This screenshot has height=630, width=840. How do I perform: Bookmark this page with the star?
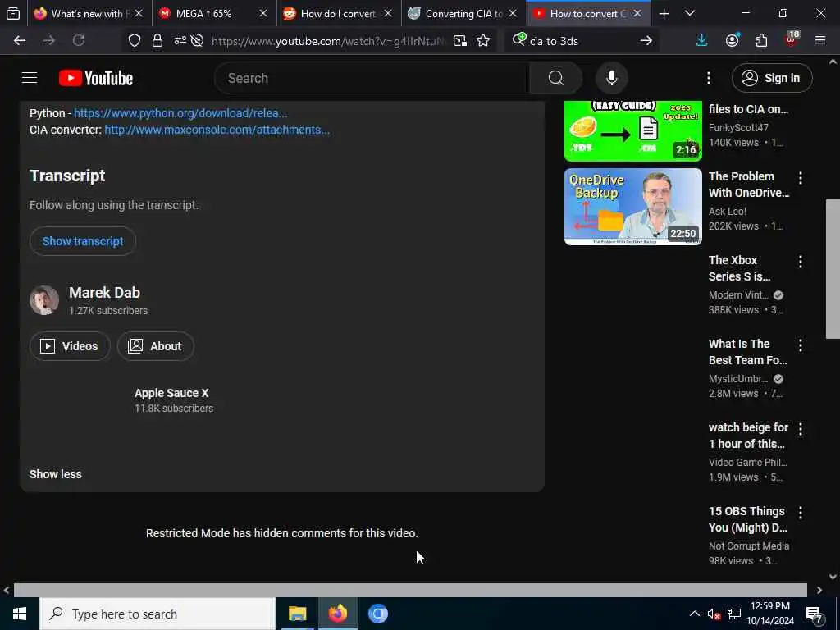[x=483, y=41]
